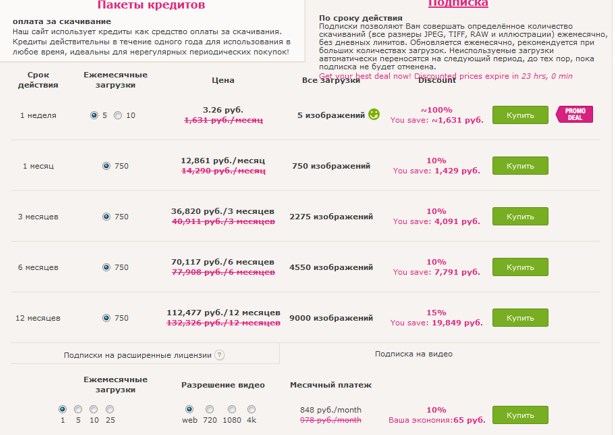
Task: Select 10 monthly downloads for 1 неделя
Action: tap(118, 115)
